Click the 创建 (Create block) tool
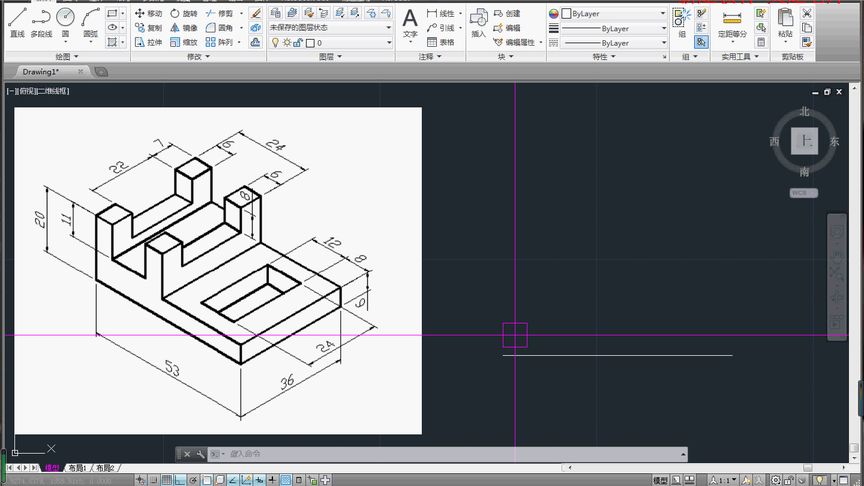 coord(507,13)
